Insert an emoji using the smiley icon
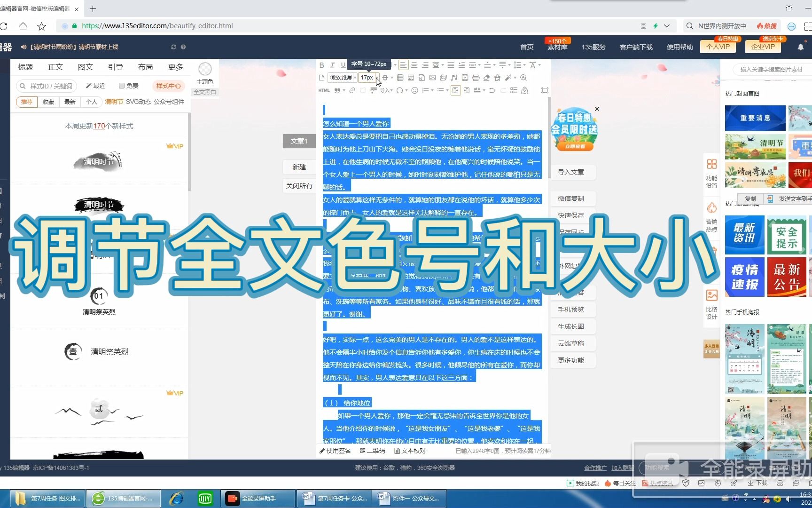 415,90
